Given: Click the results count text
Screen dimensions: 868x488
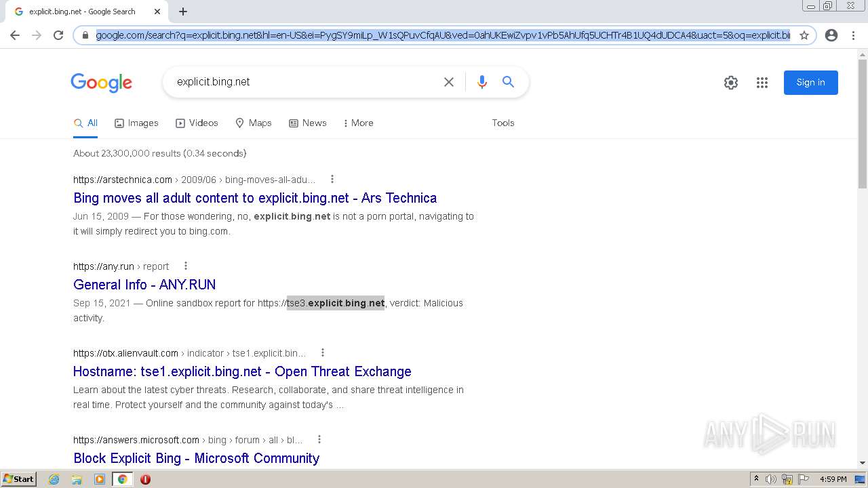Looking at the screenshot, I should (x=159, y=153).
